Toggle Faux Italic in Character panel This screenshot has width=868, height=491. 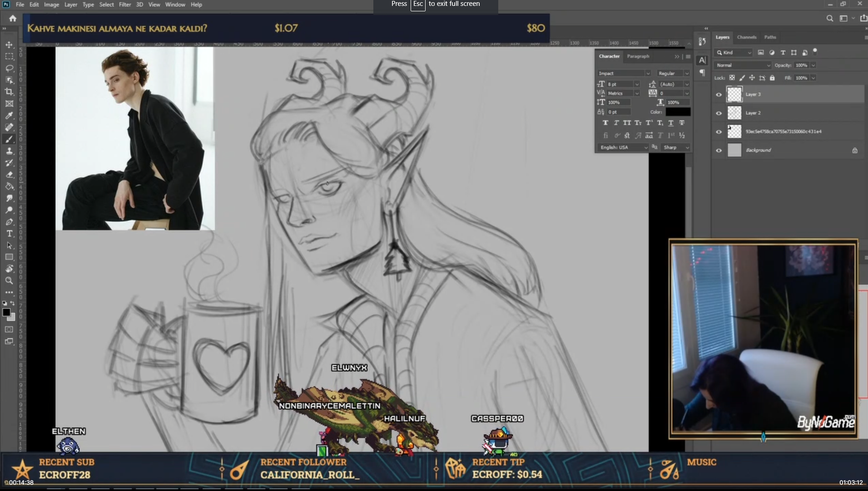[x=616, y=123]
